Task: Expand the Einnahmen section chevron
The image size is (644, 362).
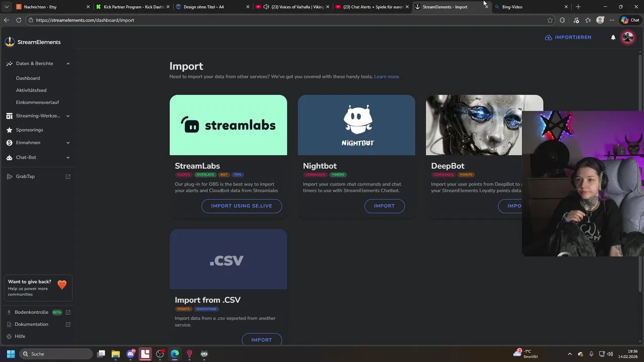Action: pyautogui.click(x=68, y=143)
